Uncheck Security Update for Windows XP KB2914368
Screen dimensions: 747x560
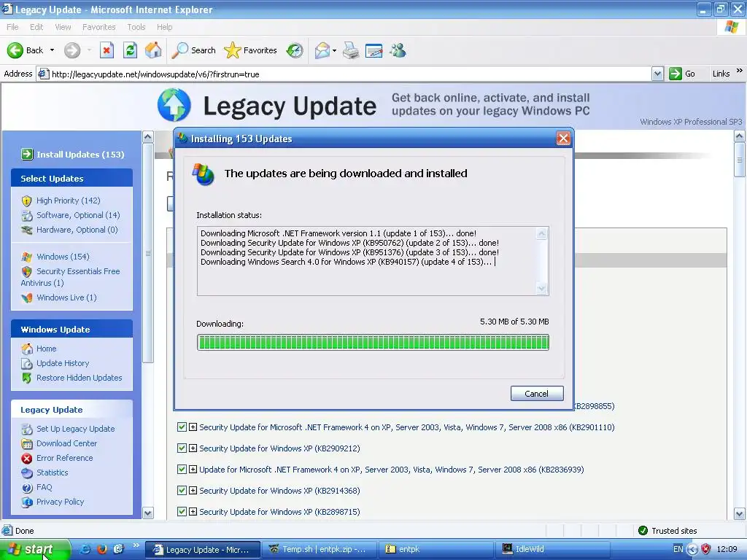point(182,491)
